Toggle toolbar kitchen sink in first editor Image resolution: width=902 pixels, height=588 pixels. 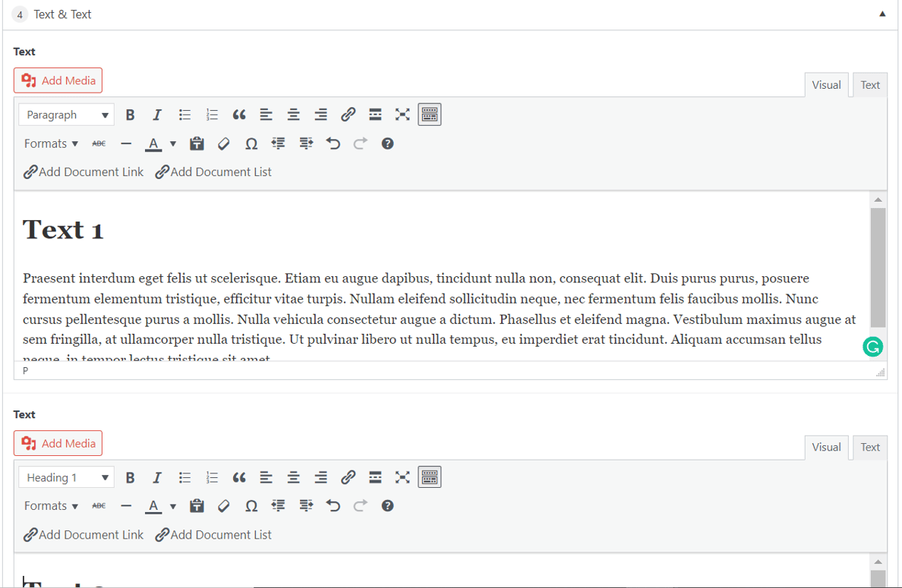430,115
